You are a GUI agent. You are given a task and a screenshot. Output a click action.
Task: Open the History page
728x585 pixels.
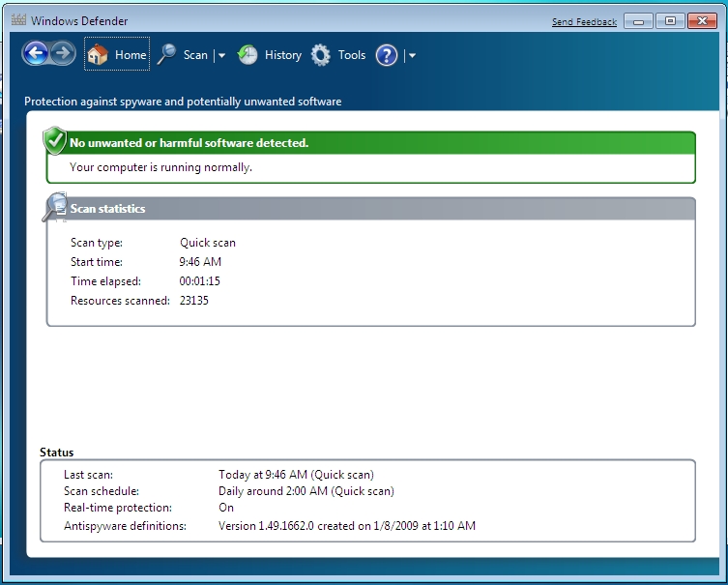point(283,55)
